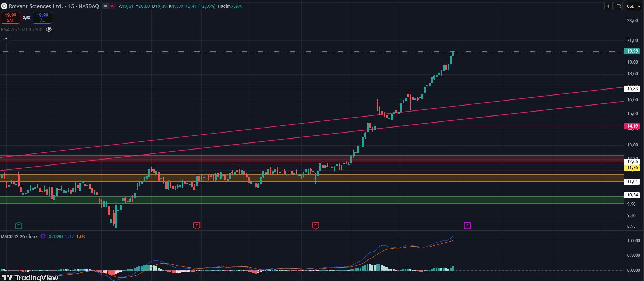Collapse the indicator legend with chevron button
This screenshot has height=281, width=644.
6,38
